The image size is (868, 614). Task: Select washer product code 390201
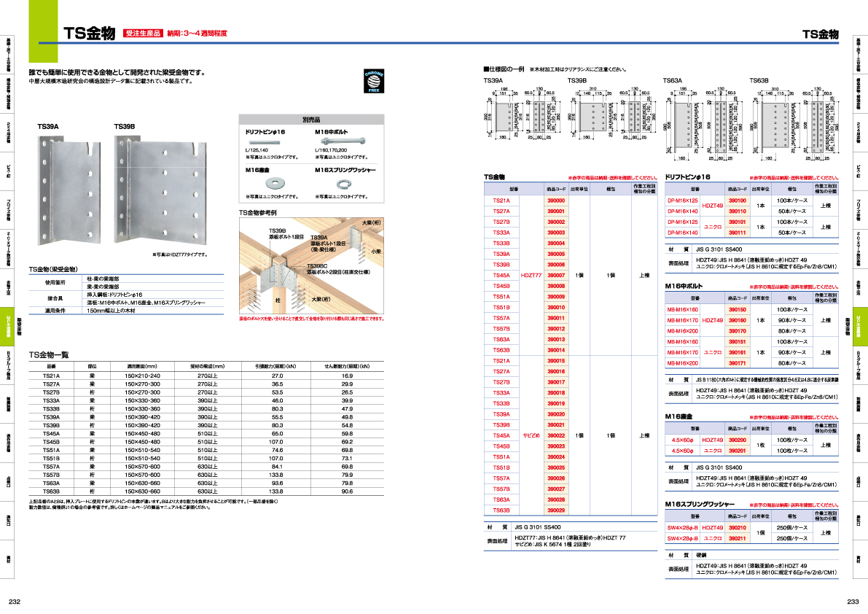738,451
